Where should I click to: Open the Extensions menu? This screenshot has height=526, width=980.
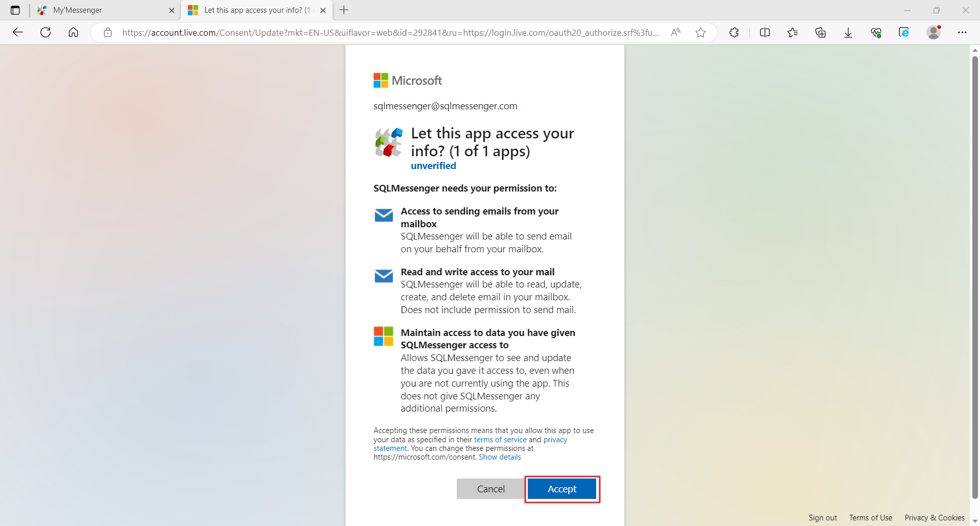pos(734,33)
